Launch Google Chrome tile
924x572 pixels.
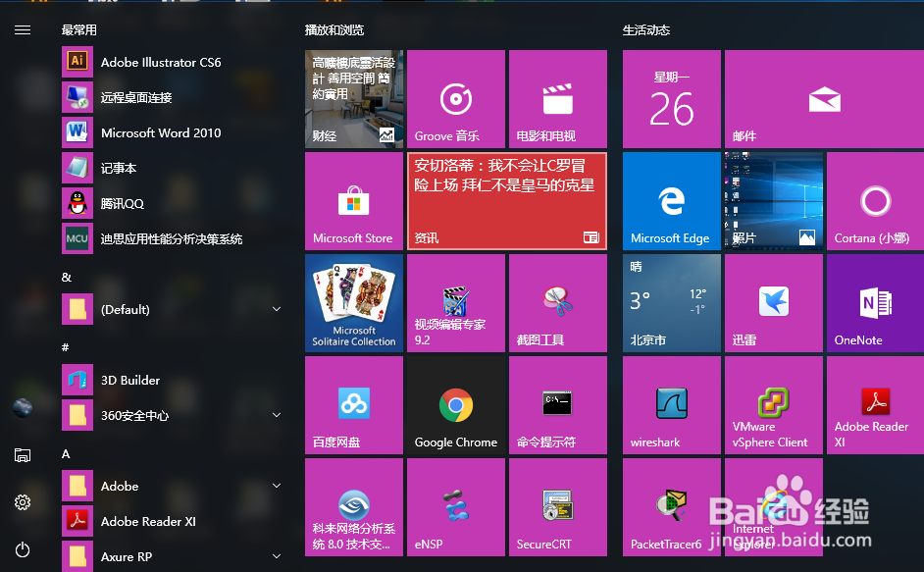click(x=456, y=405)
